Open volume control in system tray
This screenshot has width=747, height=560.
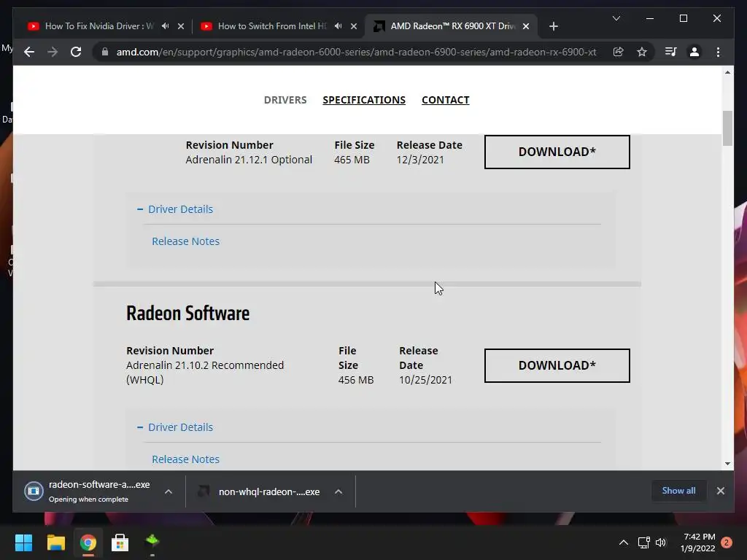coord(661,542)
